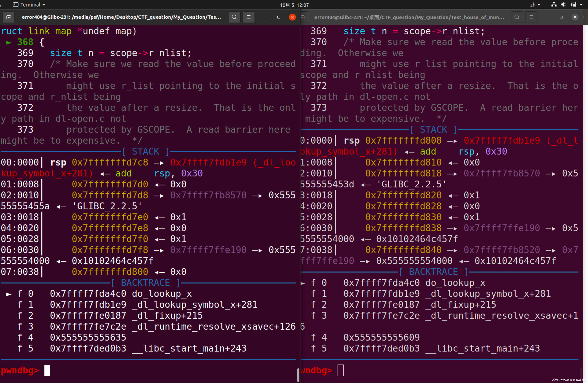Click search icon in left terminal

pyautogui.click(x=234, y=17)
